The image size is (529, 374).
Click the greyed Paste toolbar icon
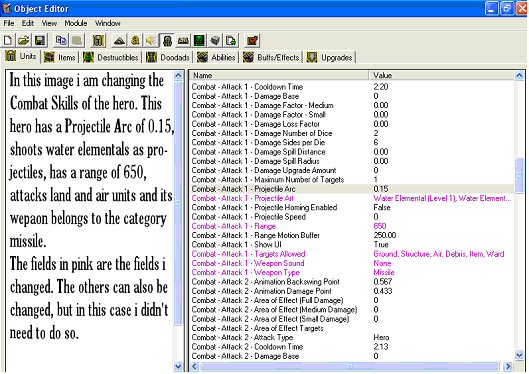[x=77, y=41]
